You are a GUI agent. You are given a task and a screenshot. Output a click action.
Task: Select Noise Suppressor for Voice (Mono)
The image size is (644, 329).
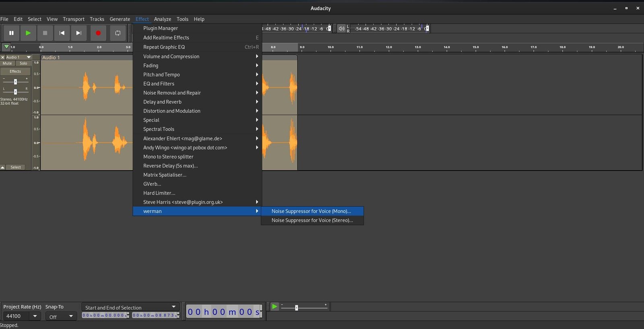point(312,211)
